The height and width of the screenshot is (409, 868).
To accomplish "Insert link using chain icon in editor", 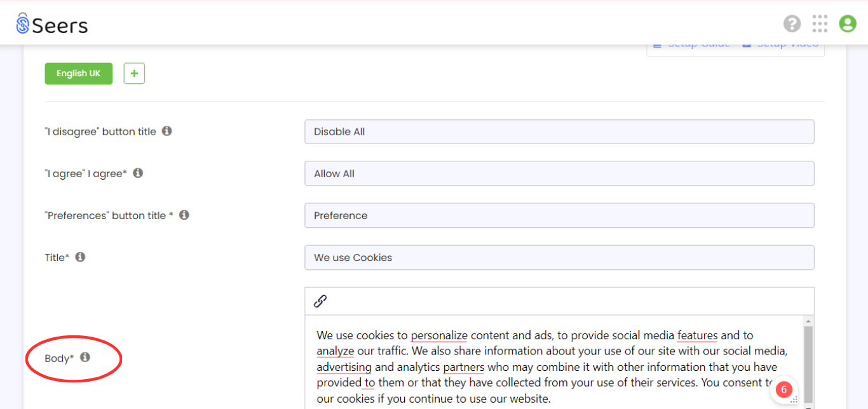I will [x=320, y=301].
